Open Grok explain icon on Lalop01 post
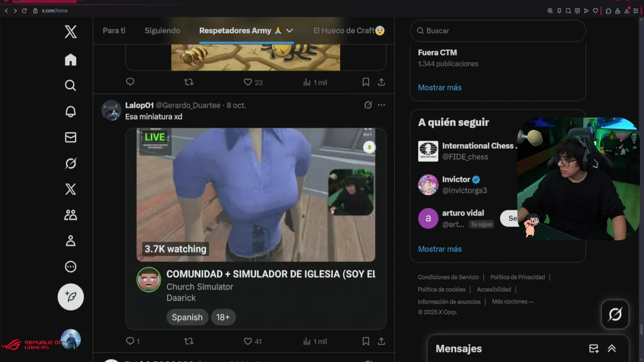This screenshot has width=644, height=362. pyautogui.click(x=368, y=105)
